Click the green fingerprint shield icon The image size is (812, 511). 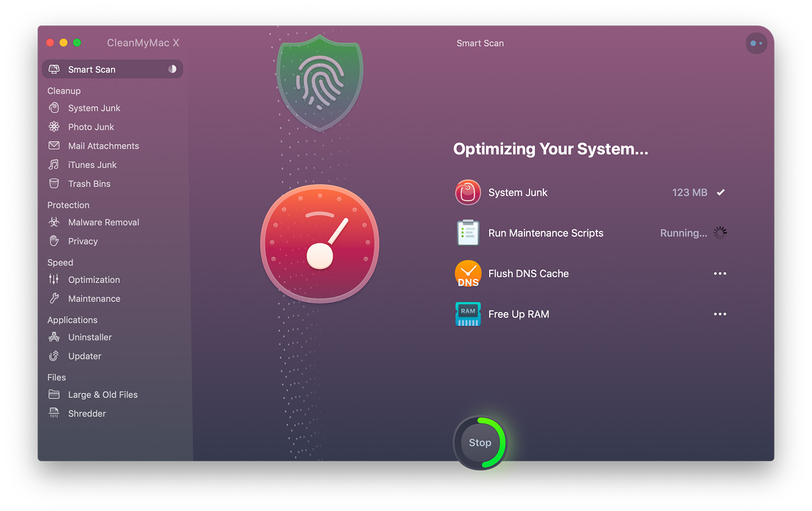(x=320, y=83)
